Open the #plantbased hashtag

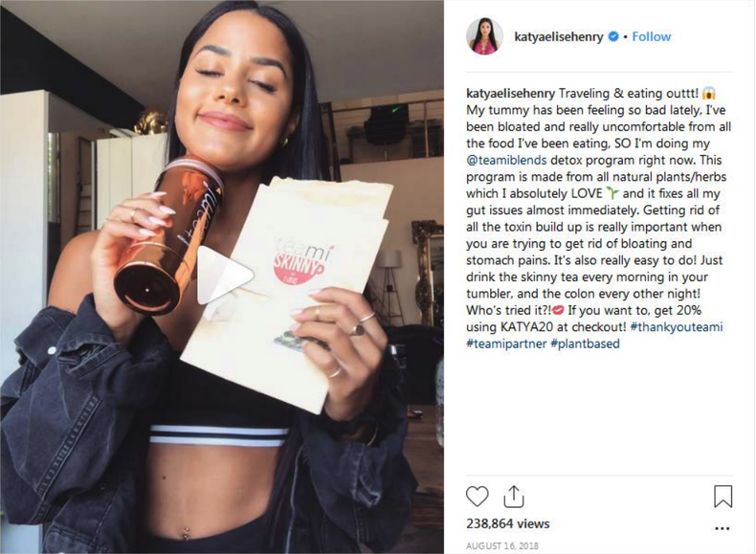(585, 343)
